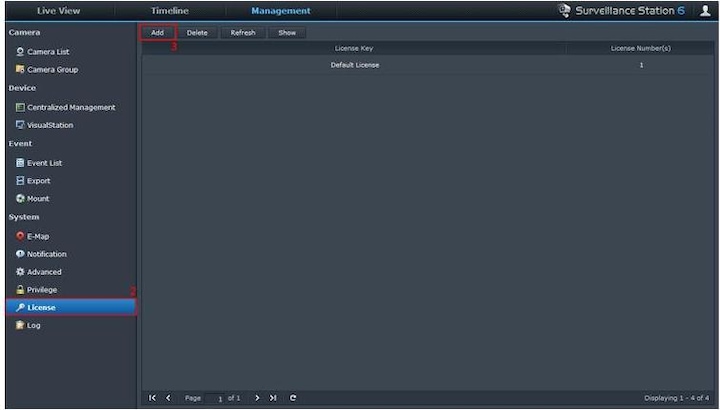
Task: Open the Log page
Action: coord(34,326)
